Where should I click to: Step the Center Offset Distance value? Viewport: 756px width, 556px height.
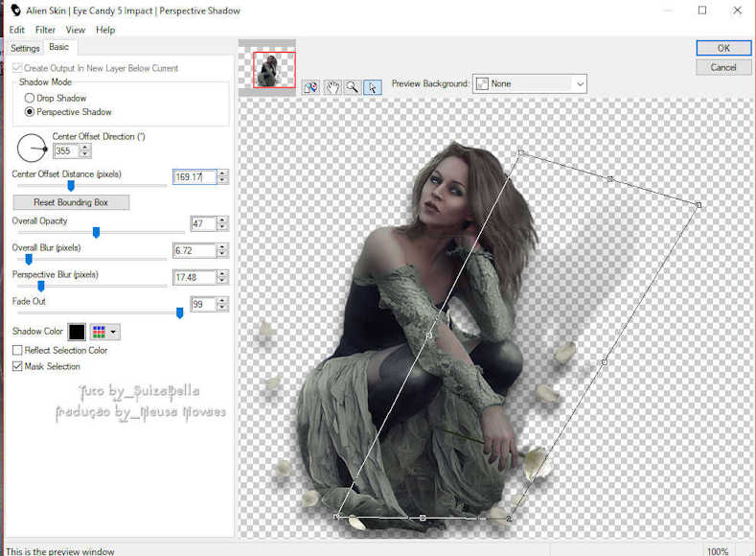[222, 177]
